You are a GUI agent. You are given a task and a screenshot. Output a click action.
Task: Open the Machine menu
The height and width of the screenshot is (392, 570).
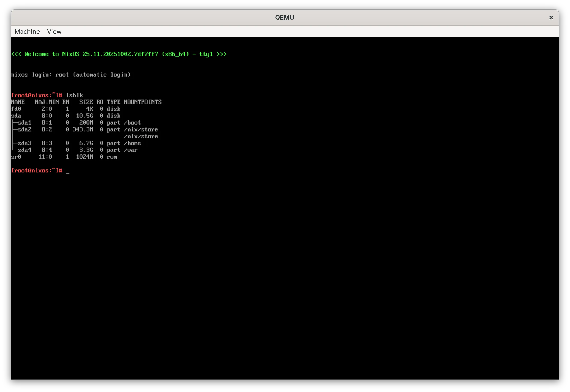click(27, 32)
